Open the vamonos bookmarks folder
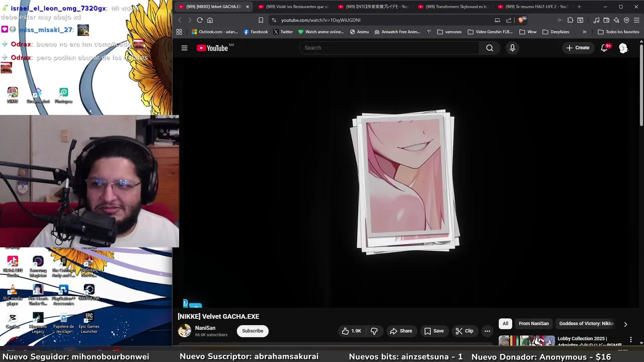Image resolution: width=644 pixels, height=362 pixels. pyautogui.click(x=449, y=32)
